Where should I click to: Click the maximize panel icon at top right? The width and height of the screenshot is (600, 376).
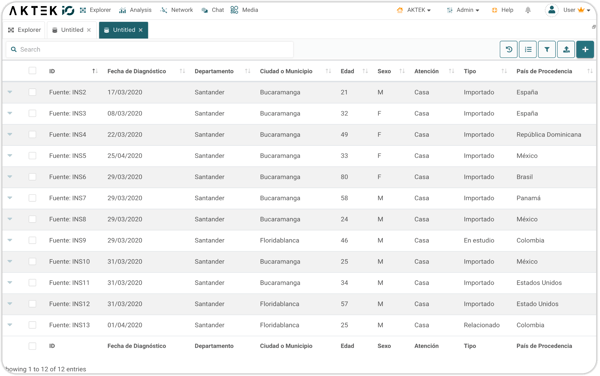click(593, 27)
